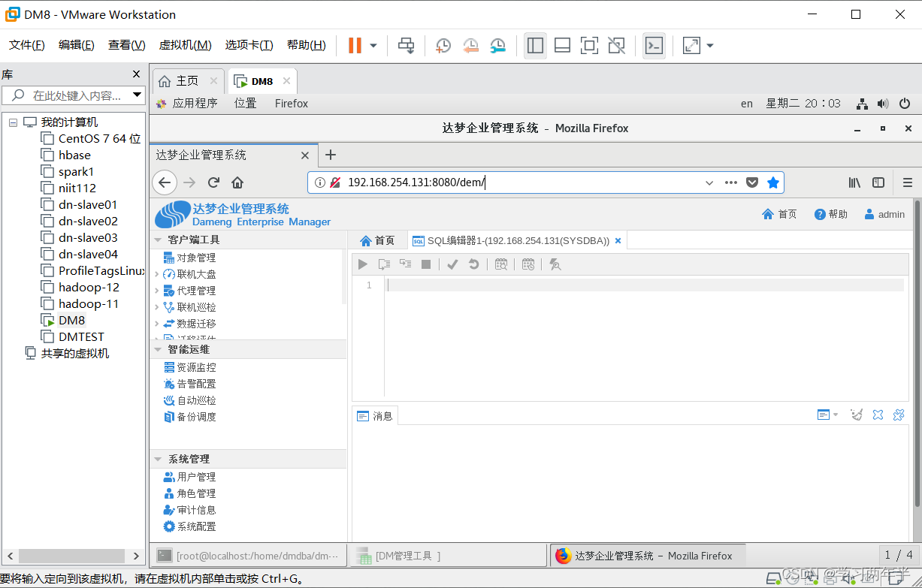Open 系统配置 under 系统管理
922x588 pixels.
(189, 526)
